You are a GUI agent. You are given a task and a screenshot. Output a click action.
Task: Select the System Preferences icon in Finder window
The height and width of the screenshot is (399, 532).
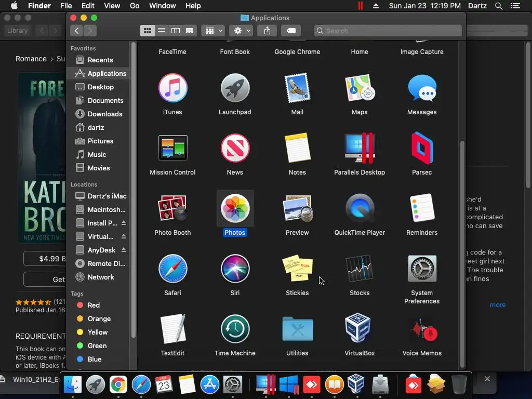point(422,269)
